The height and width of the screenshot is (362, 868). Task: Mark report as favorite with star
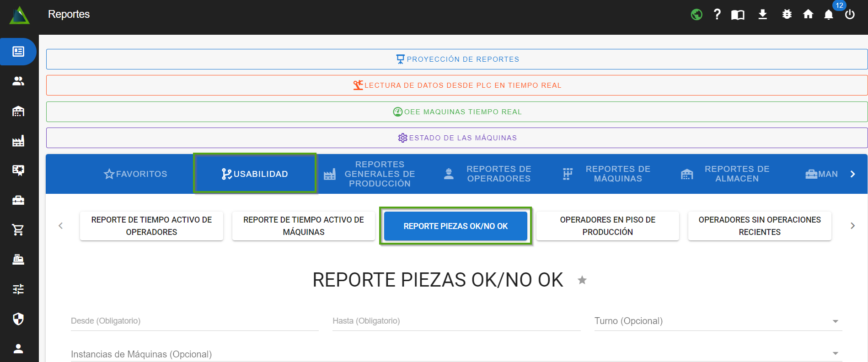click(x=582, y=280)
